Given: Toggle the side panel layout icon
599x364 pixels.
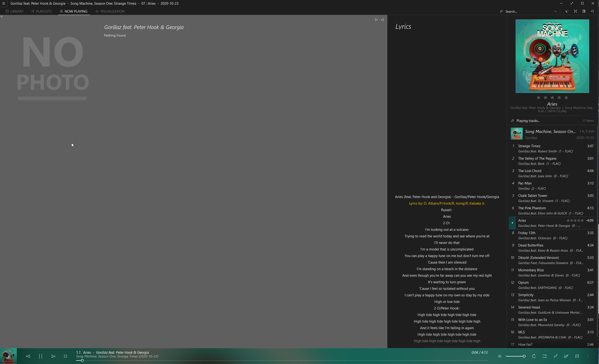Looking at the screenshot, I should click(x=584, y=11).
